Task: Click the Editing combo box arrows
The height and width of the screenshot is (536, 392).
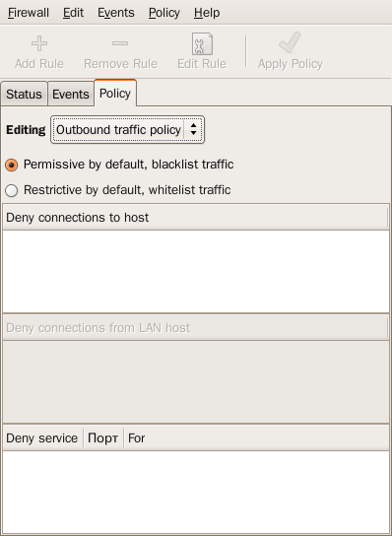Action: 193,129
